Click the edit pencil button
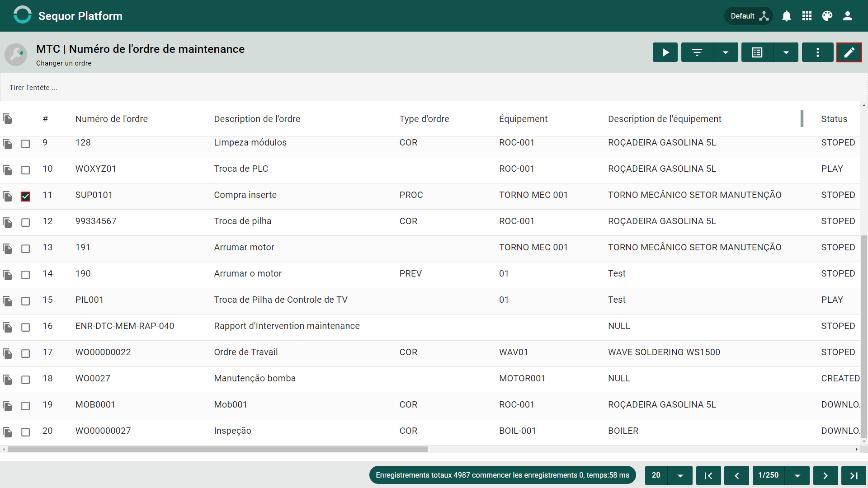 849,52
